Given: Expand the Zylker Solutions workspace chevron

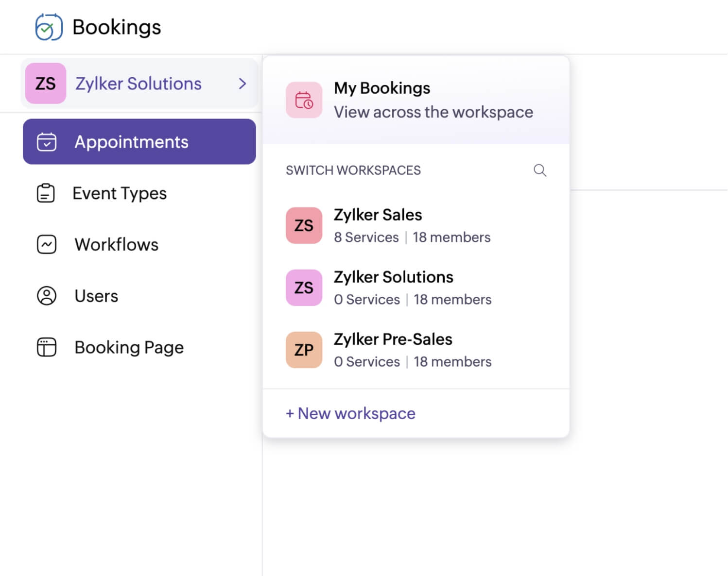Looking at the screenshot, I should [x=243, y=84].
